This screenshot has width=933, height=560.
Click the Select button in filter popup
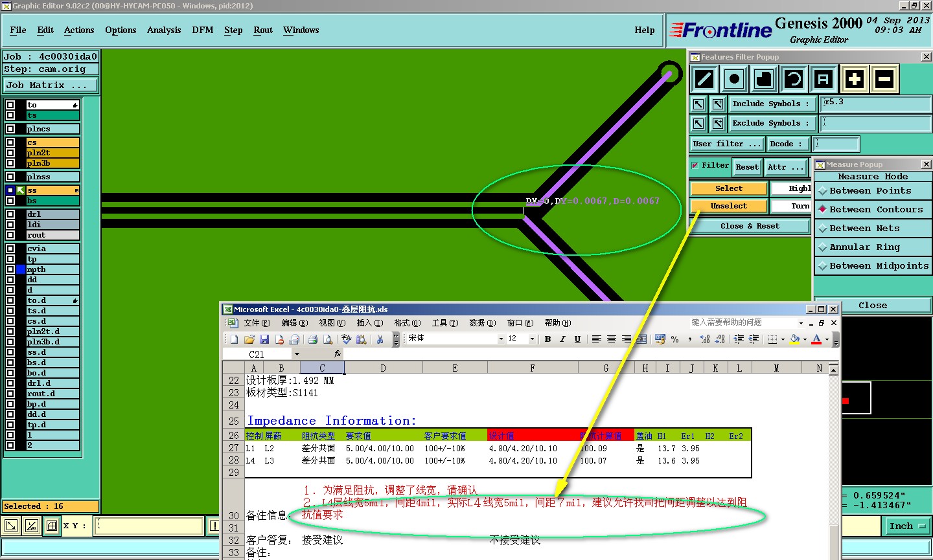[x=729, y=188]
